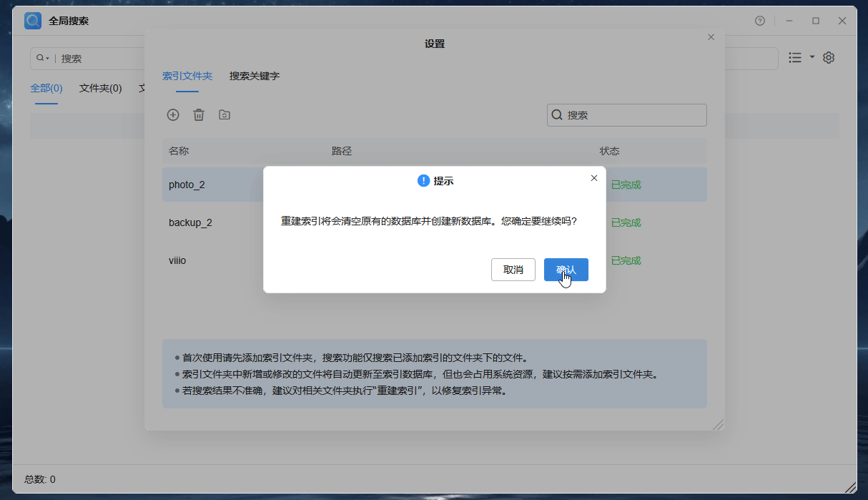Click the 总数: 0 status text
This screenshot has width=868, height=500.
coord(40,479)
